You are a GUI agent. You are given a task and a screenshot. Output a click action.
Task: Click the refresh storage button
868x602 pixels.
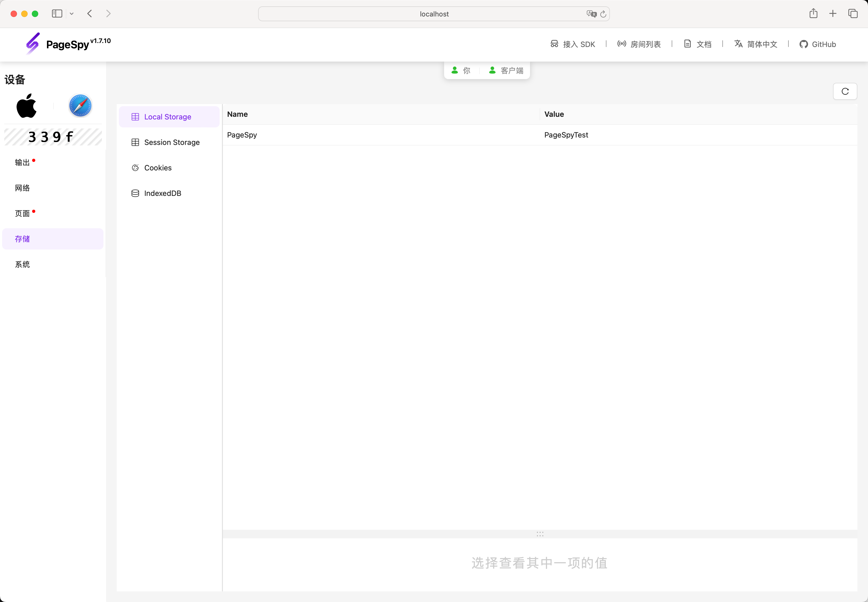point(845,91)
